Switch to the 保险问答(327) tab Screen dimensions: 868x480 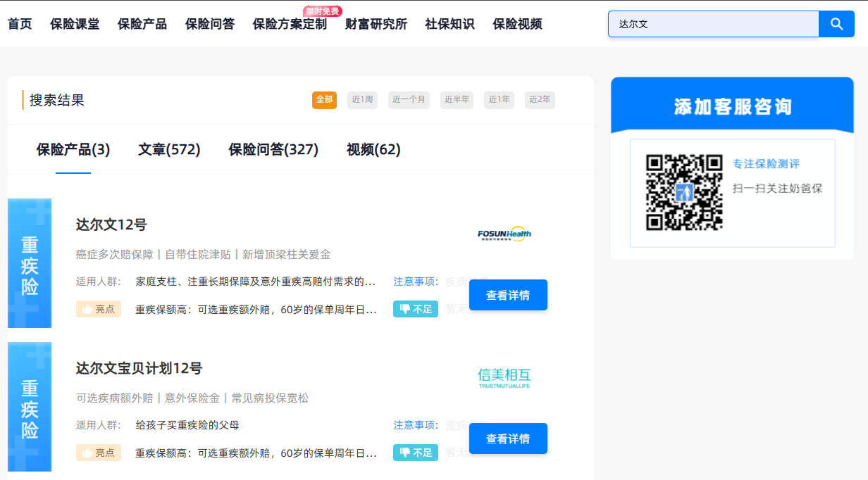click(x=273, y=149)
